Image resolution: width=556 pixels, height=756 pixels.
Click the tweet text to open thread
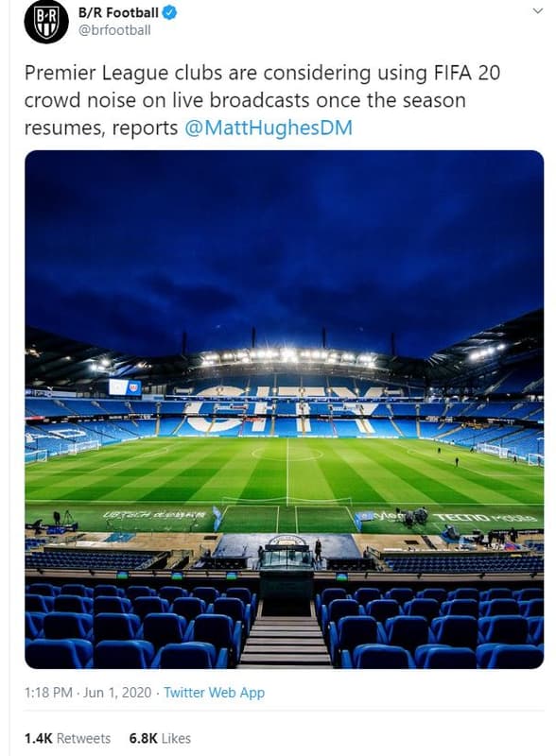pyautogui.click(x=265, y=94)
